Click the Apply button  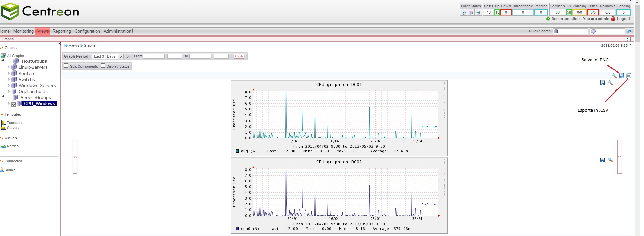point(239,56)
